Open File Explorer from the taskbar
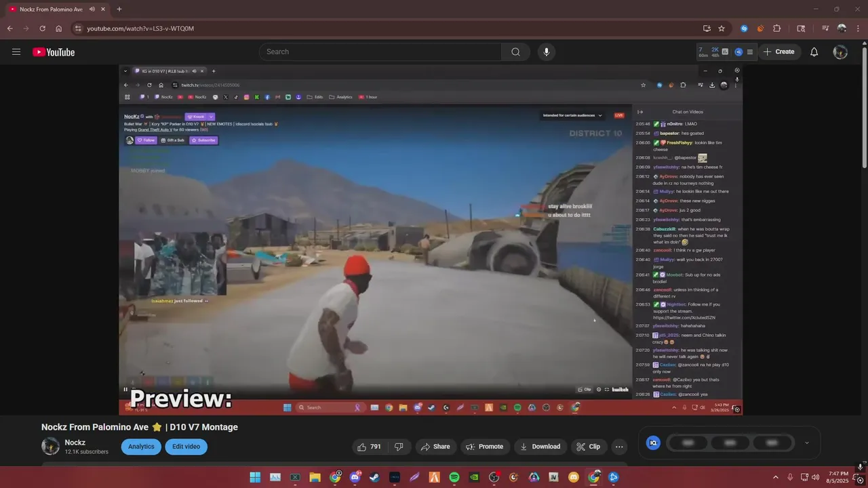The image size is (868, 488). tap(315, 477)
